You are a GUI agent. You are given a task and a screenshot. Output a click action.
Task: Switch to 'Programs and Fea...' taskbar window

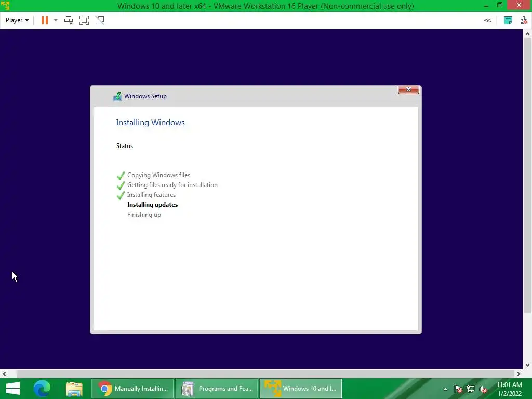point(217,389)
